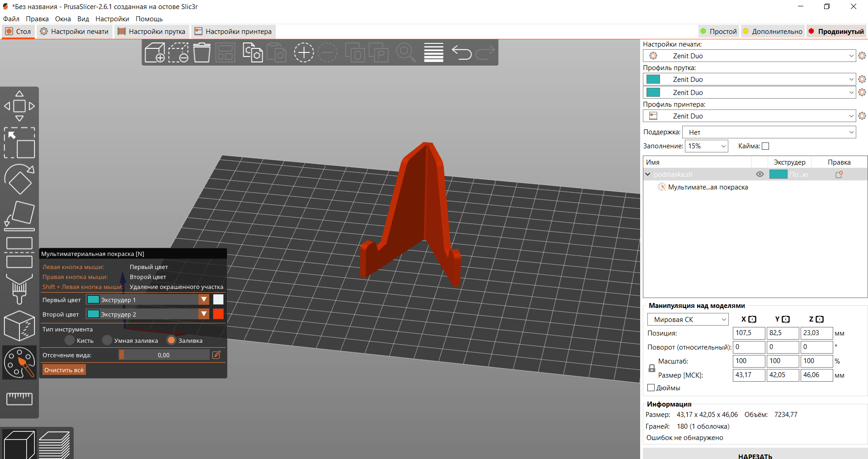Click the Отсечение вида slider

click(x=164, y=355)
